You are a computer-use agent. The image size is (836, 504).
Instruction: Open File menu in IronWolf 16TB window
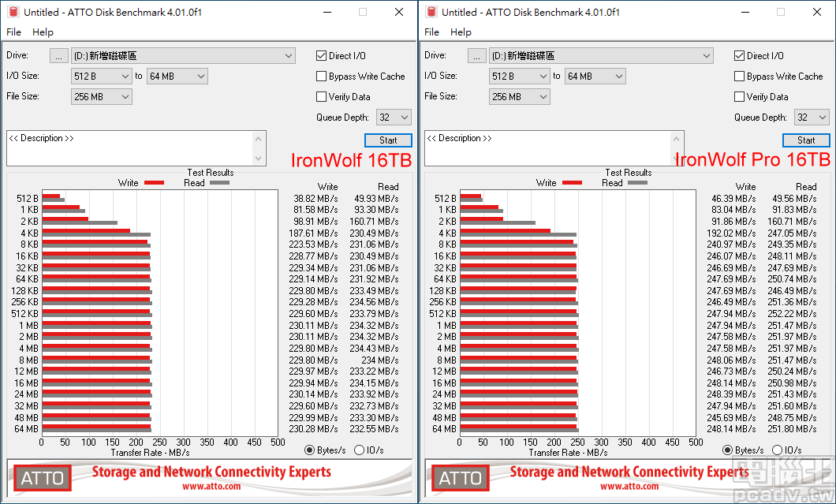(x=14, y=32)
